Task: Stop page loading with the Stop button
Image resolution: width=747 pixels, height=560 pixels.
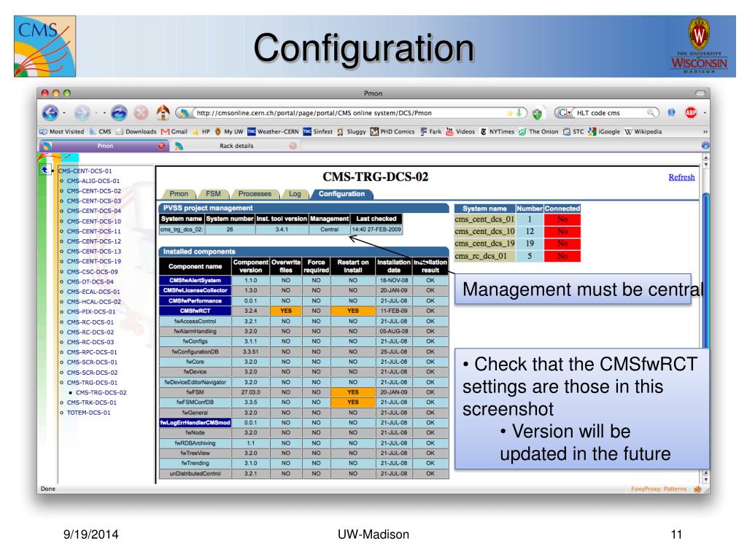Action: pyautogui.click(x=141, y=113)
